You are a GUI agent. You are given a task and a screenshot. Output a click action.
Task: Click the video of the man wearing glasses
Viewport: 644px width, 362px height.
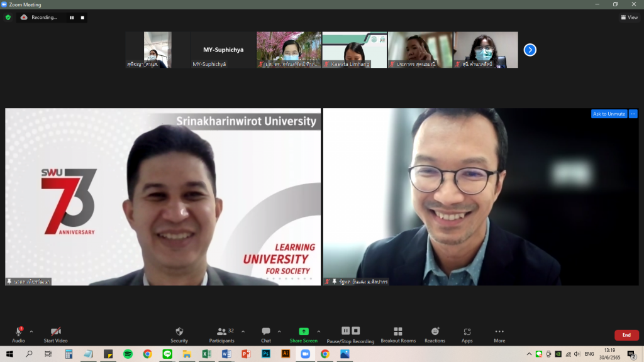[481, 197]
